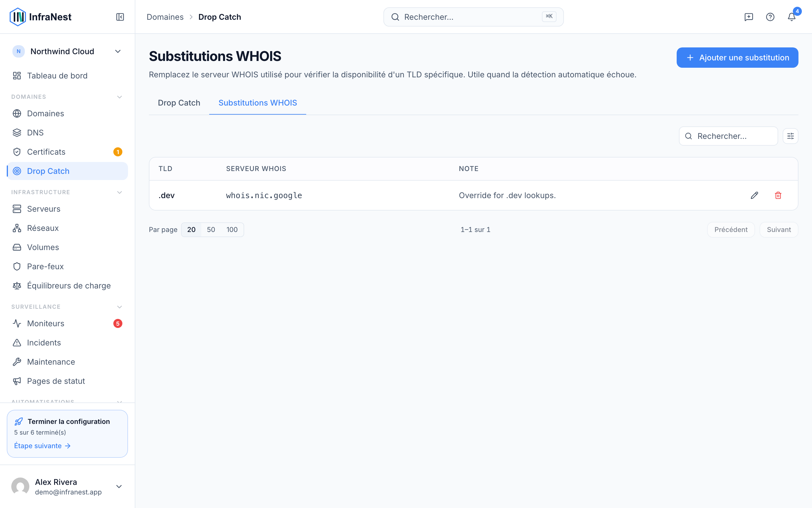Click the Certificats badge showing 1
This screenshot has width=812, height=508.
118,152
